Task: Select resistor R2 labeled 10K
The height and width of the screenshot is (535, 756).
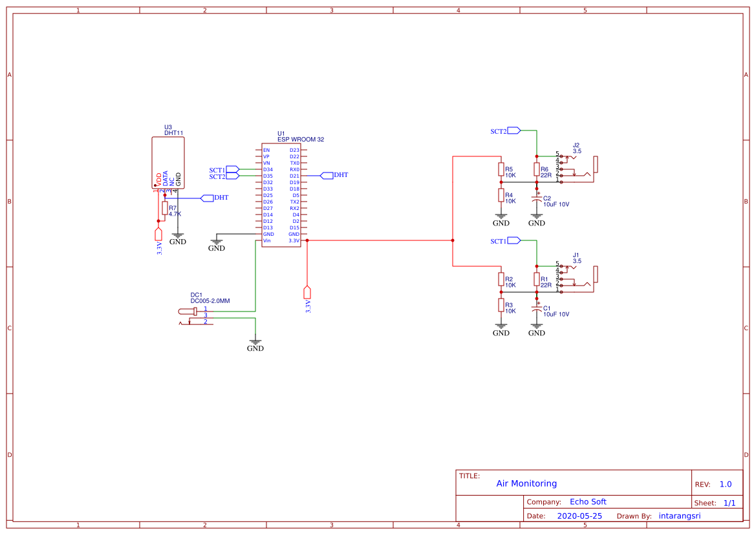Action: click(502, 279)
